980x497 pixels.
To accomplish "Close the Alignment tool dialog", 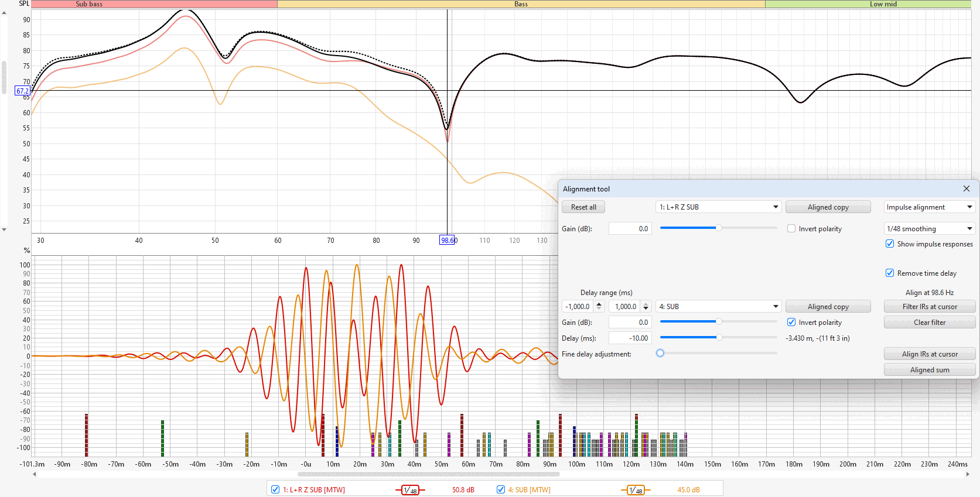I will tap(966, 188).
